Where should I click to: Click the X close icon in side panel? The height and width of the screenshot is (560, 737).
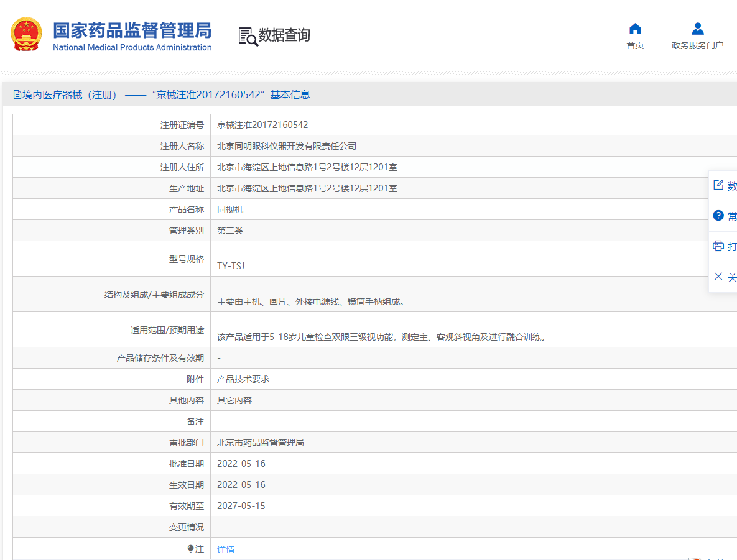click(x=718, y=277)
